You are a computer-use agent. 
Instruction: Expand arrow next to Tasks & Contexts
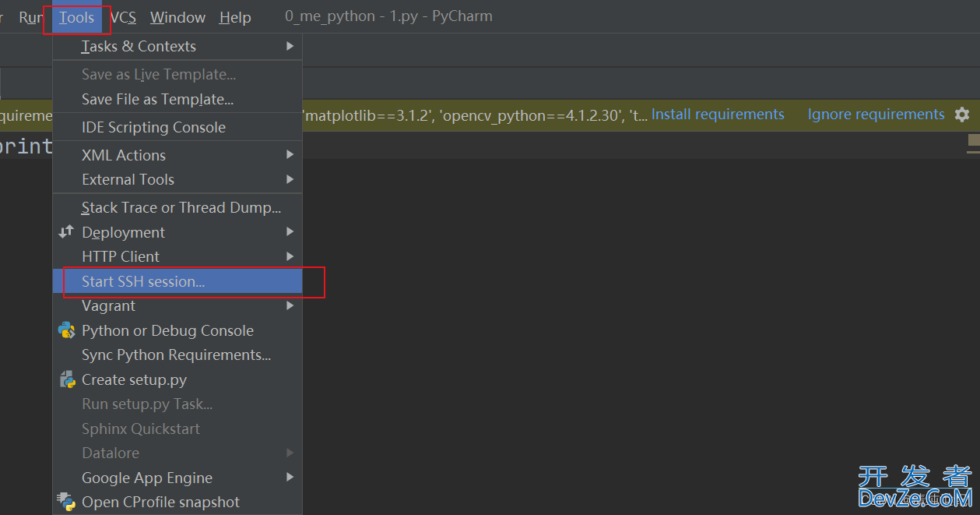click(x=290, y=46)
